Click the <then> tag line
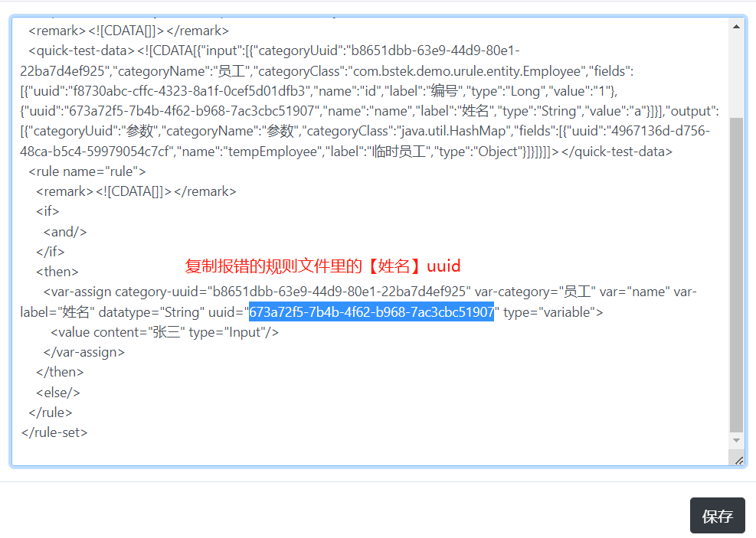The width and height of the screenshot is (756, 538). 57,272
